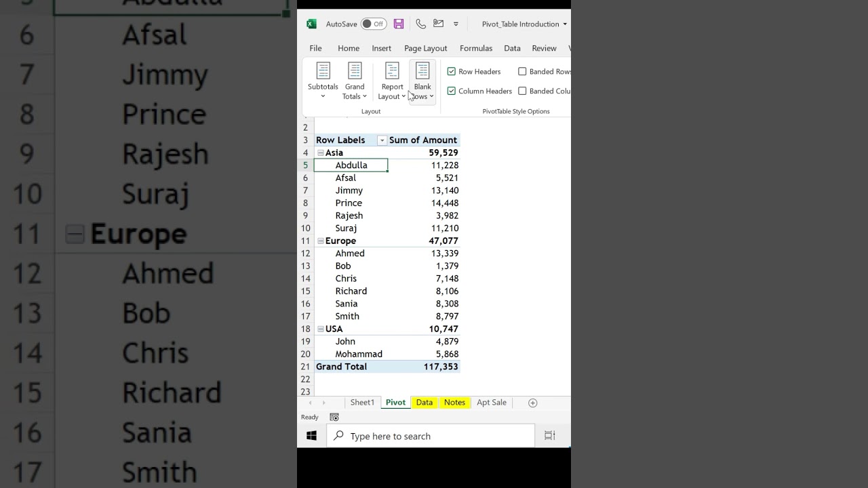The image size is (868, 488).
Task: Click the mail attachment icon in quick access toolbar
Action: [439, 24]
